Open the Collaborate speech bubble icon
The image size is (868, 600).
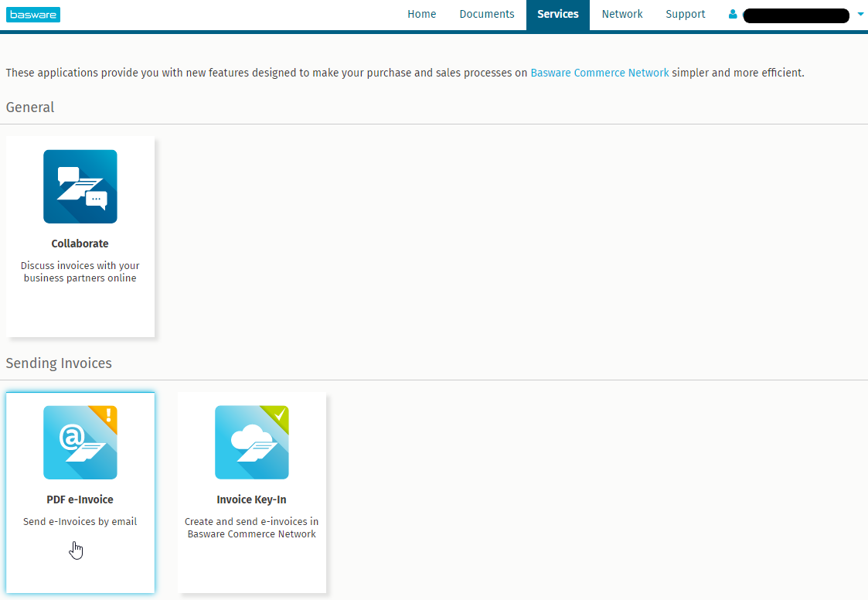[x=80, y=186]
